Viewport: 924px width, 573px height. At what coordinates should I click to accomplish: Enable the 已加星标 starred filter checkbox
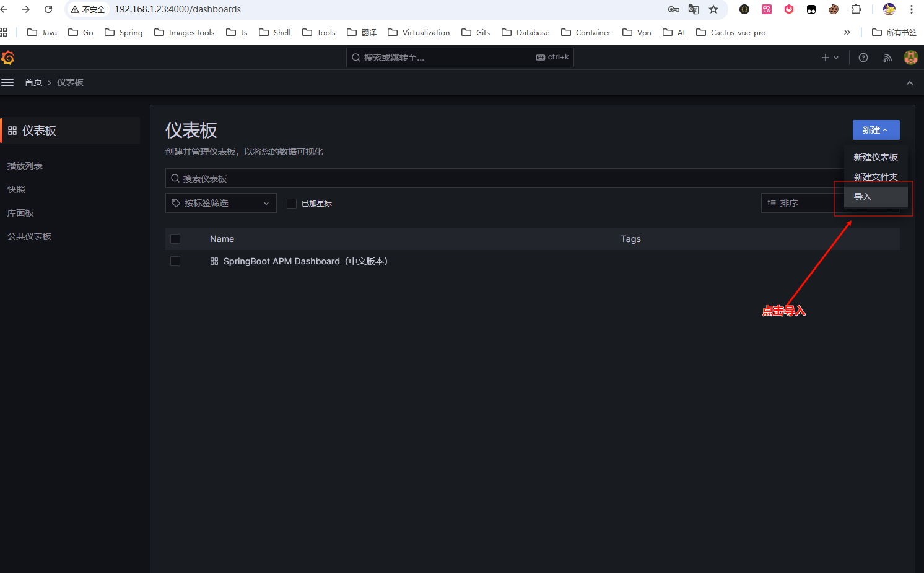(292, 203)
